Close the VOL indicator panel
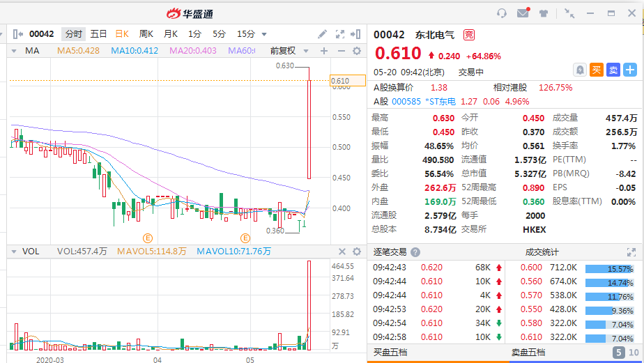This screenshot has height=363, width=644. pyautogui.click(x=342, y=252)
